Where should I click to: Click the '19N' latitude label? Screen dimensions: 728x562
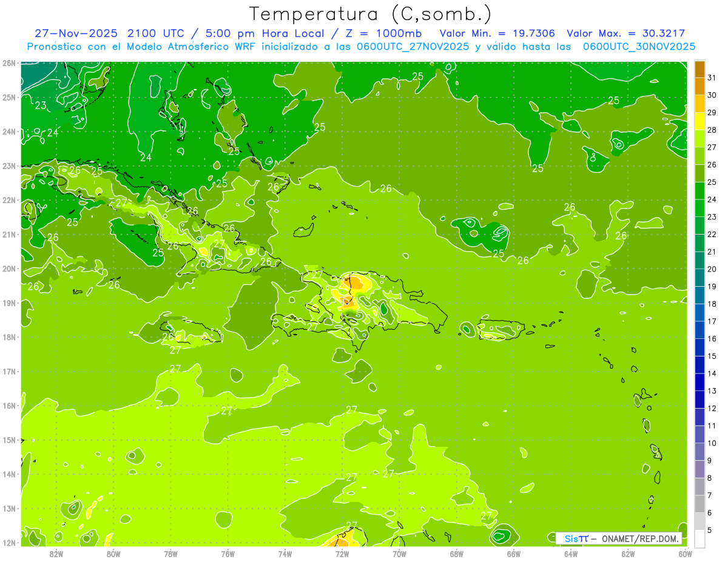(9, 303)
